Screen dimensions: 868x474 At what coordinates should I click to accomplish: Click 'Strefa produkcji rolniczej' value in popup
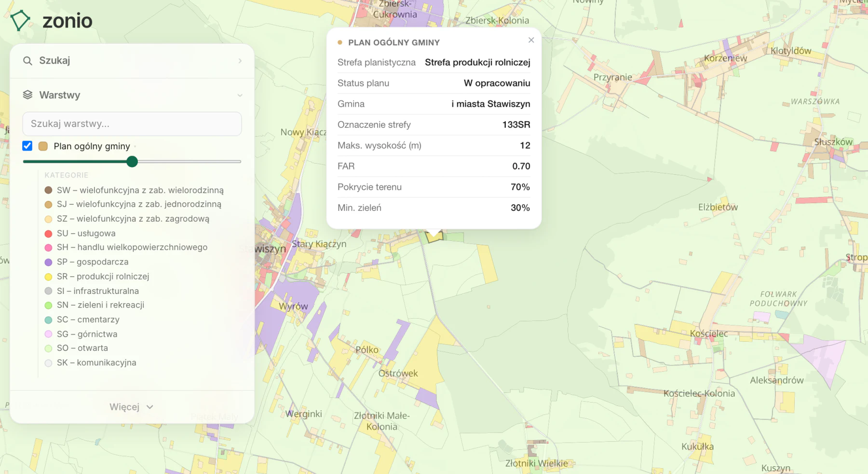click(477, 62)
